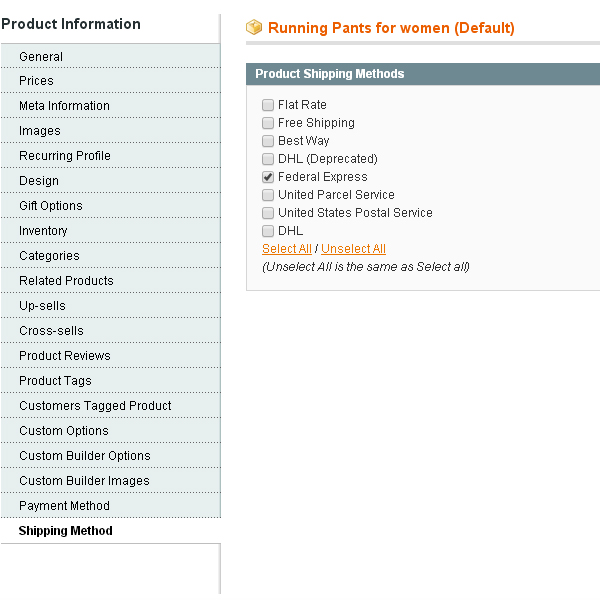Enable the Flat Rate checkbox
Screen dimensions: 600x600
click(268, 105)
